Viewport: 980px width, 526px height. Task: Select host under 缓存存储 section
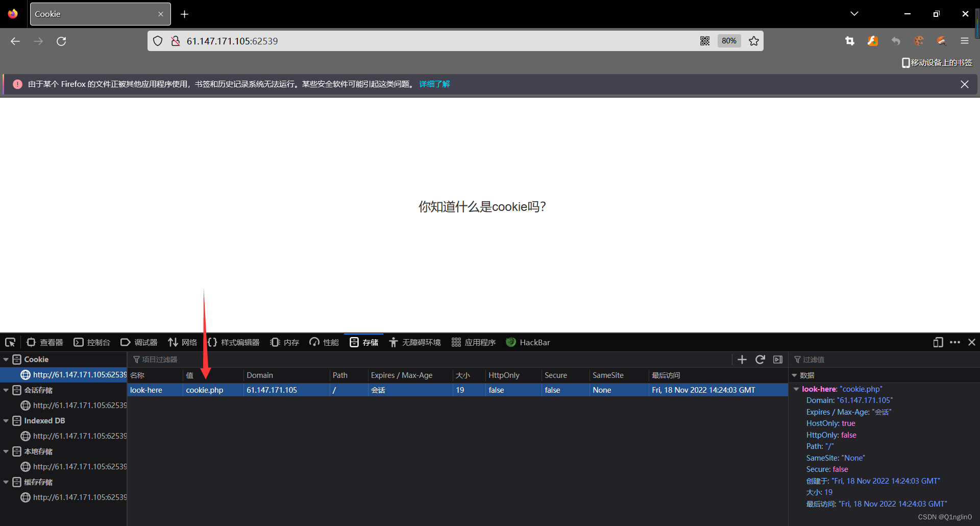(x=63, y=497)
